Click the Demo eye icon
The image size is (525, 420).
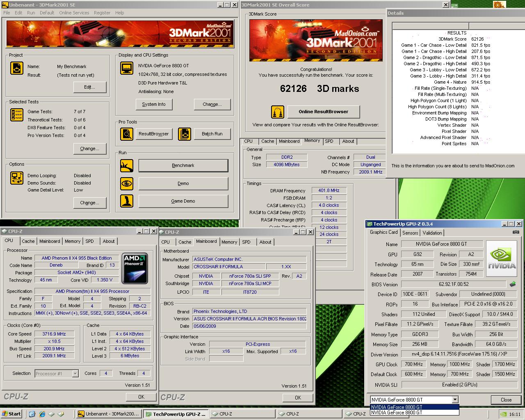click(126, 183)
